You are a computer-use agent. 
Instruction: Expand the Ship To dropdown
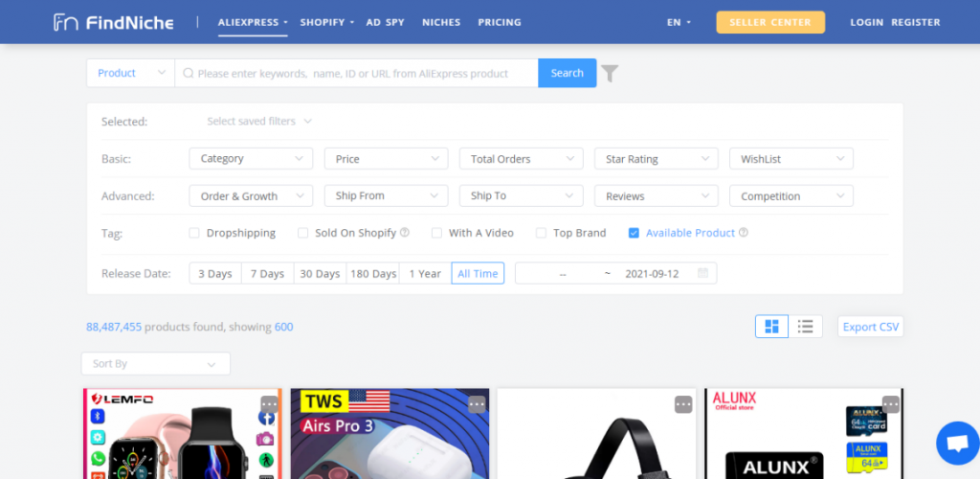(x=522, y=195)
